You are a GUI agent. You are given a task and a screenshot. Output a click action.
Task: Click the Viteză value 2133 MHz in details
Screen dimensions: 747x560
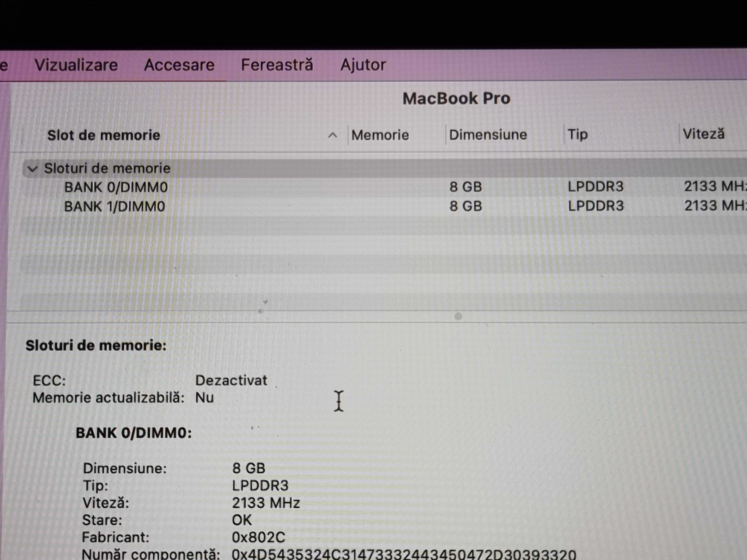tap(266, 503)
